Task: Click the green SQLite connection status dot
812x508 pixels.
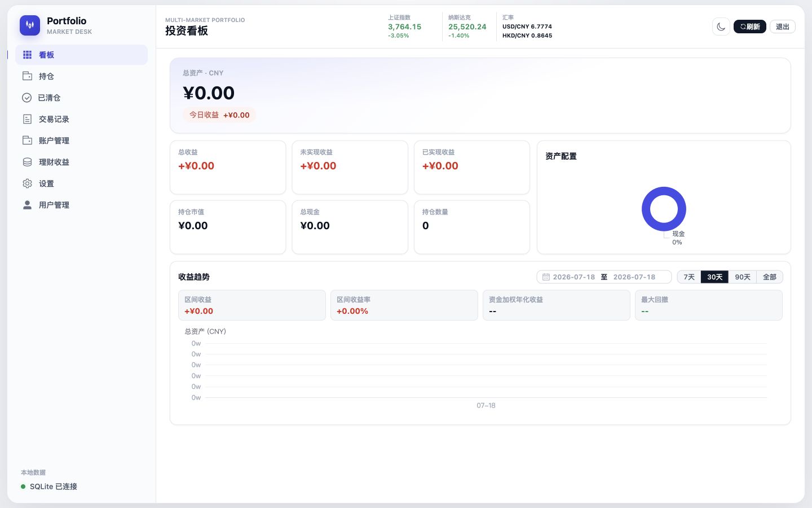Action: [x=23, y=487]
